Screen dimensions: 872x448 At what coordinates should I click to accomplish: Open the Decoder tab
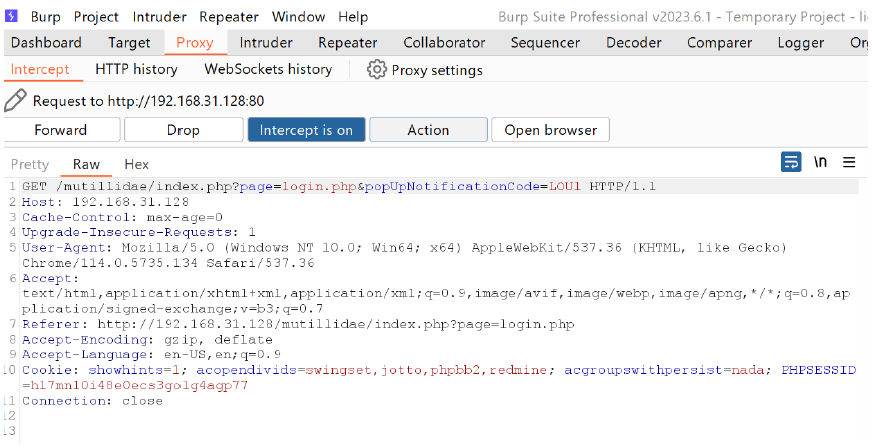click(x=633, y=43)
